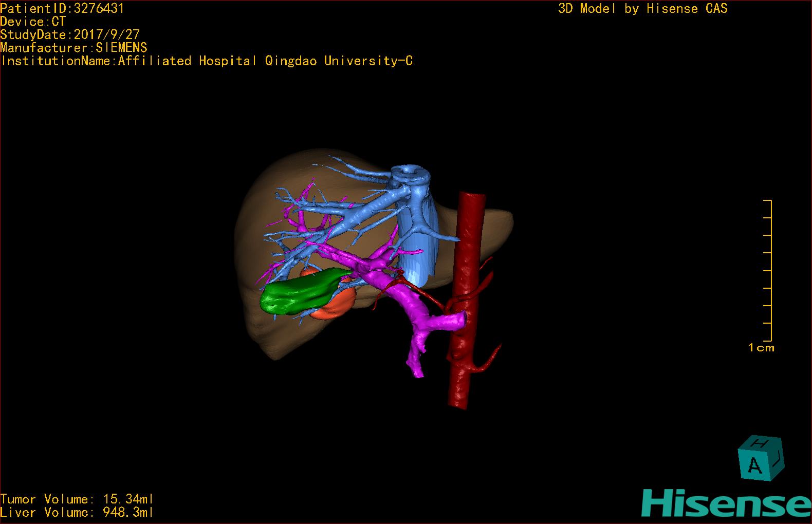Click the InstitutionName overlay text
The height and width of the screenshot is (524, 812).
[207, 61]
